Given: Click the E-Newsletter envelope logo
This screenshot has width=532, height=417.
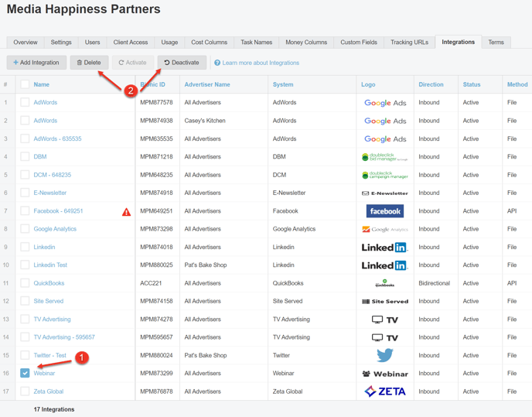Looking at the screenshot, I should pyautogui.click(x=385, y=193).
